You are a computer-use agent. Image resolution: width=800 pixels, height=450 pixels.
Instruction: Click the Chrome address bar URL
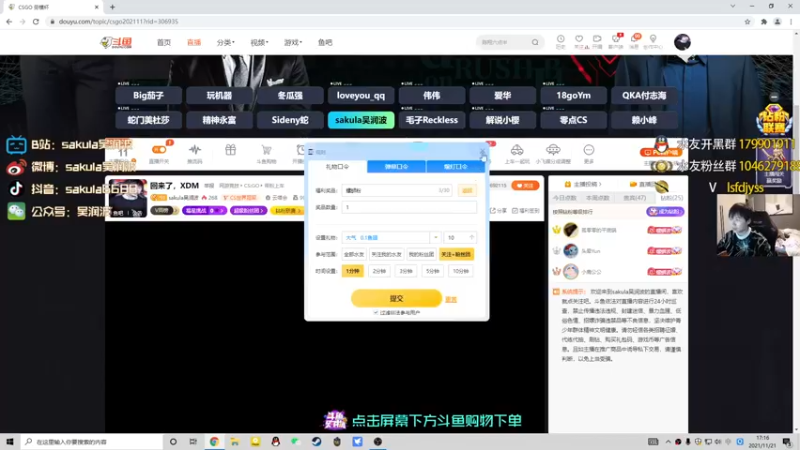(118, 21)
